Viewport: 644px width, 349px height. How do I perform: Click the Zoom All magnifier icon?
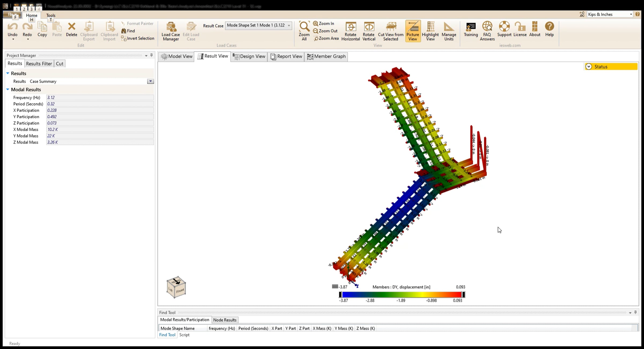304,27
